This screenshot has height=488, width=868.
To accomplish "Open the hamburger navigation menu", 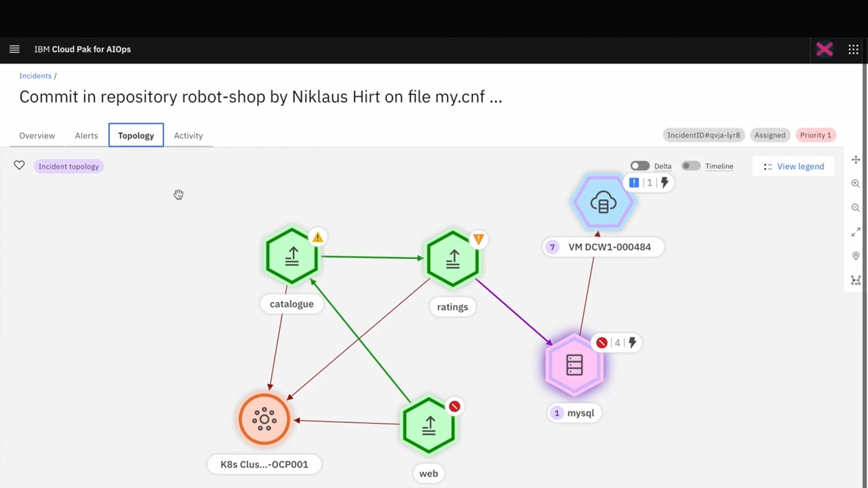I will (x=14, y=49).
